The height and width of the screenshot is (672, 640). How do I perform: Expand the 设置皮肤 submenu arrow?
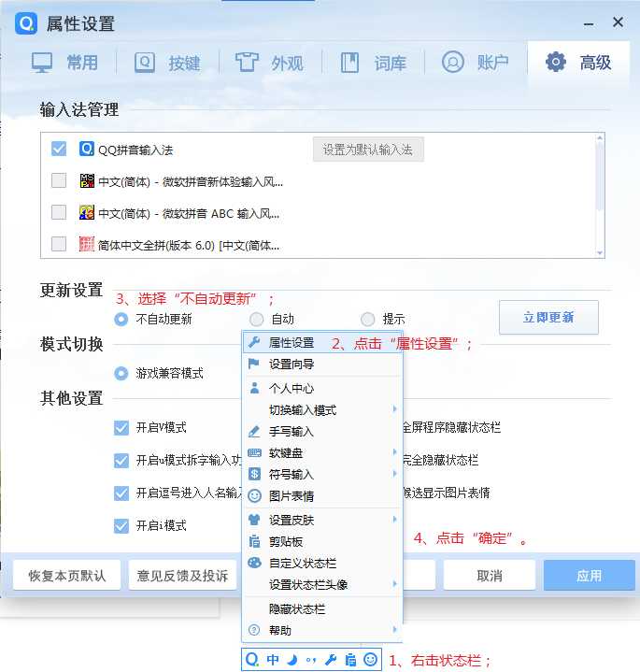pyautogui.click(x=394, y=519)
